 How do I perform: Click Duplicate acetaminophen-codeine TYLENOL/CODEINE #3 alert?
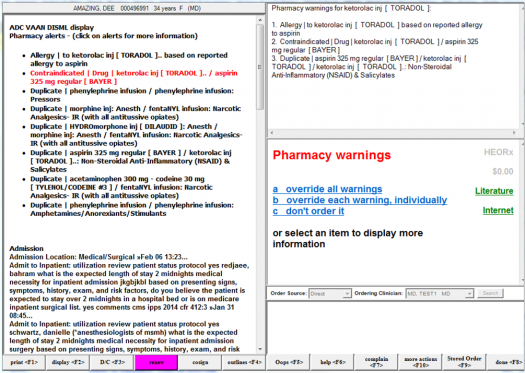[x=121, y=187]
